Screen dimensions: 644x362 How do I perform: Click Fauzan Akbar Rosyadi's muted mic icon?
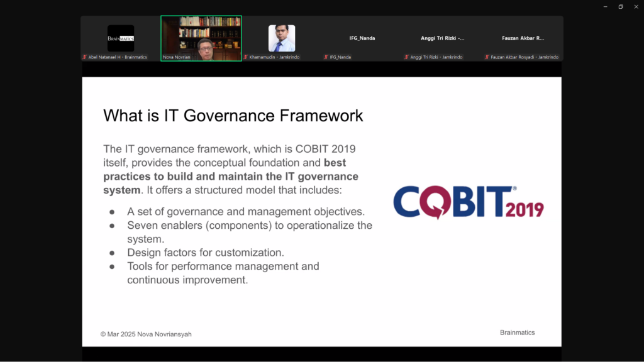(x=487, y=57)
